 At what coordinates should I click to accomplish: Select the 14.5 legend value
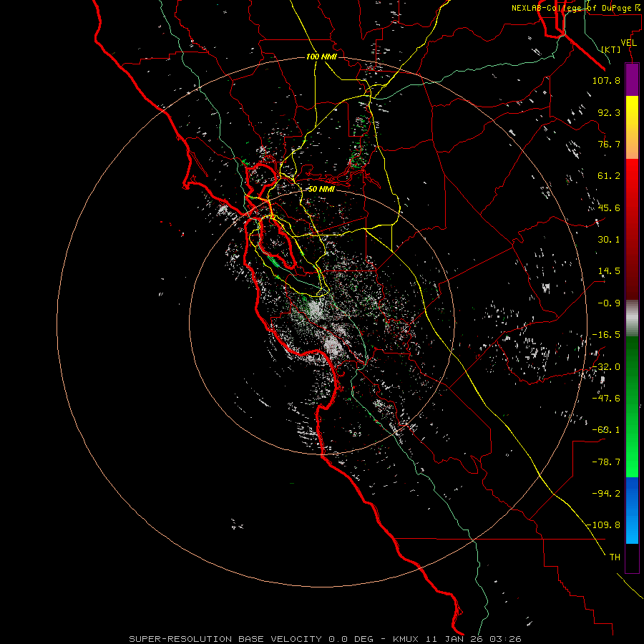coord(609,271)
